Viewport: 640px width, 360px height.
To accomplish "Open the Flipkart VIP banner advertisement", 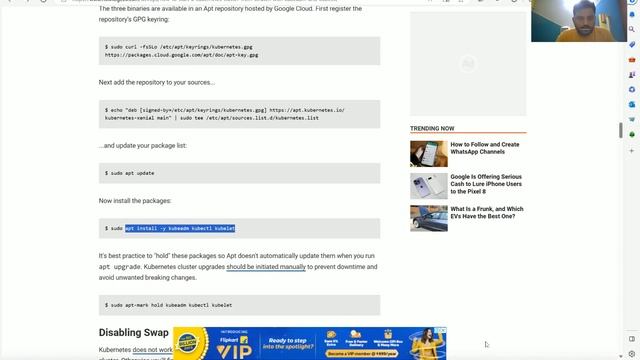I will [x=309, y=344].
